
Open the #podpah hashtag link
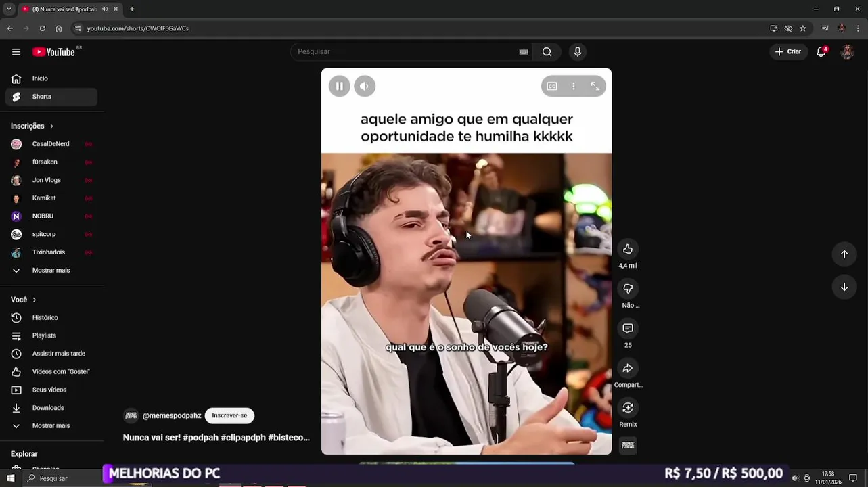200,438
